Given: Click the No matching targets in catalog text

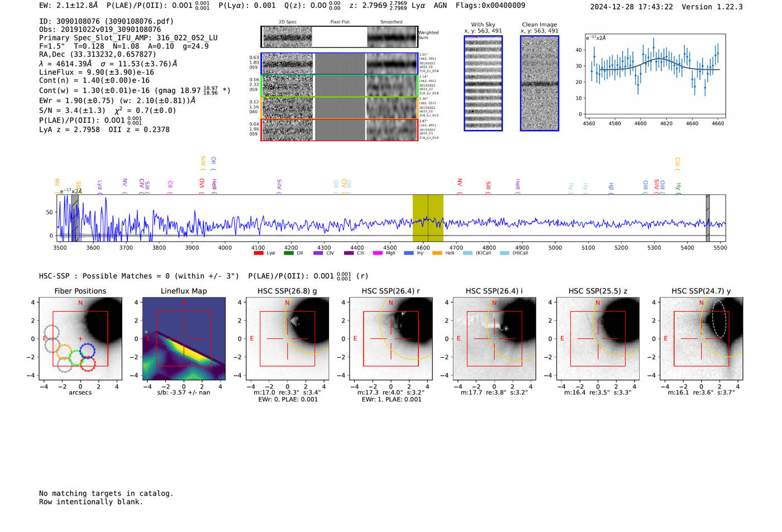Looking at the screenshot, I should (106, 493).
